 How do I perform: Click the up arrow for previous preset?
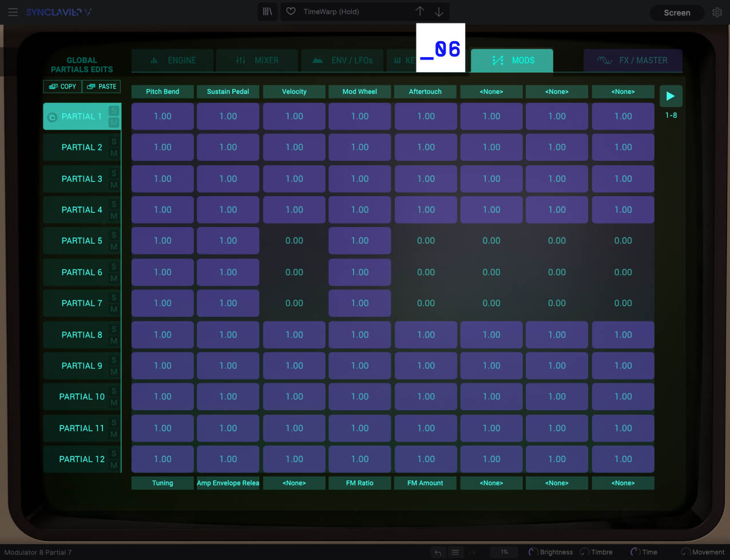[x=419, y=11]
